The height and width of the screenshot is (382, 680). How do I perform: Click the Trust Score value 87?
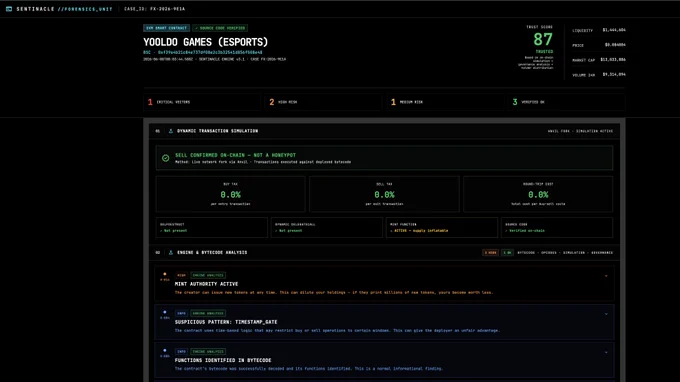point(543,39)
